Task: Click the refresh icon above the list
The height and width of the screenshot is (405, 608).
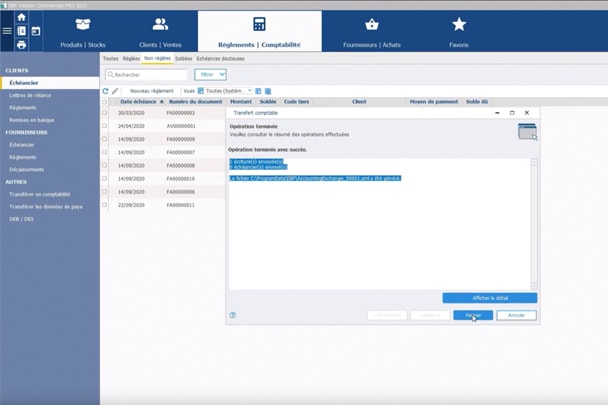Action: click(106, 91)
